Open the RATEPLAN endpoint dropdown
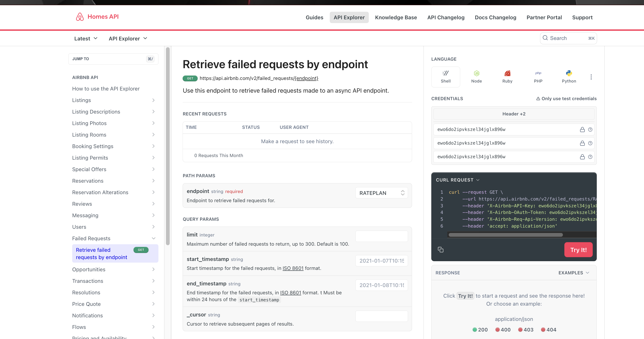644x339 pixels. tap(381, 193)
